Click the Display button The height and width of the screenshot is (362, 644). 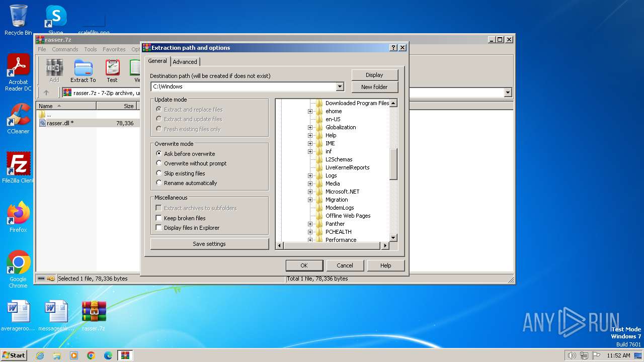click(374, 75)
